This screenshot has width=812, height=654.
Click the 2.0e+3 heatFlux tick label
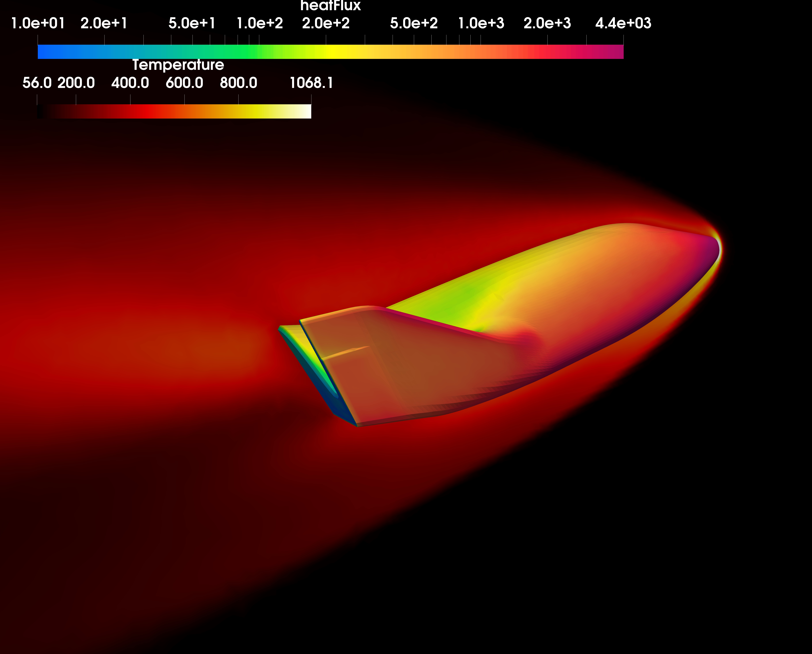pyautogui.click(x=547, y=23)
